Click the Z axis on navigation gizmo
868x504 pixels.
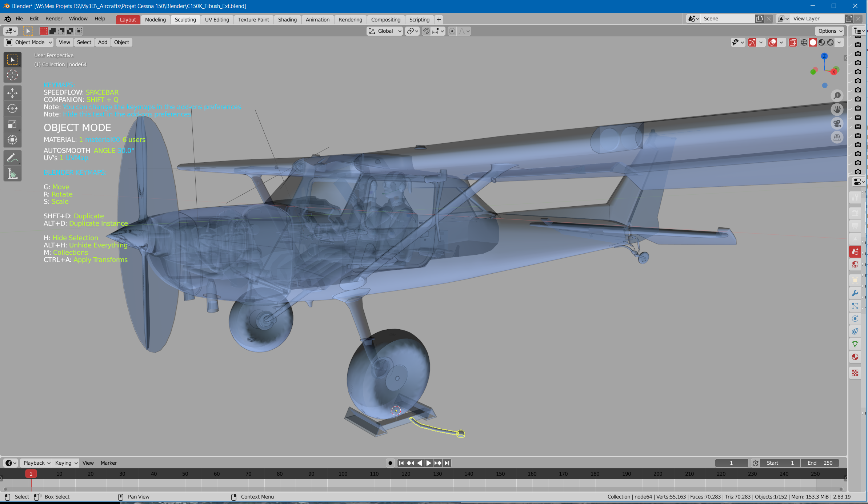tap(824, 56)
